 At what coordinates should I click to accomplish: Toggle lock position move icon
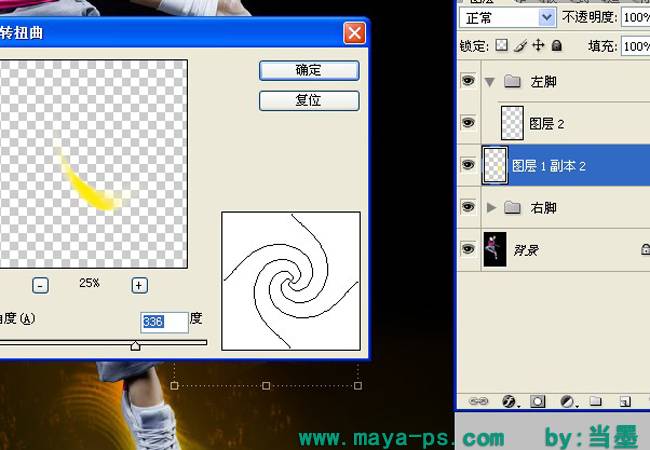click(538, 45)
